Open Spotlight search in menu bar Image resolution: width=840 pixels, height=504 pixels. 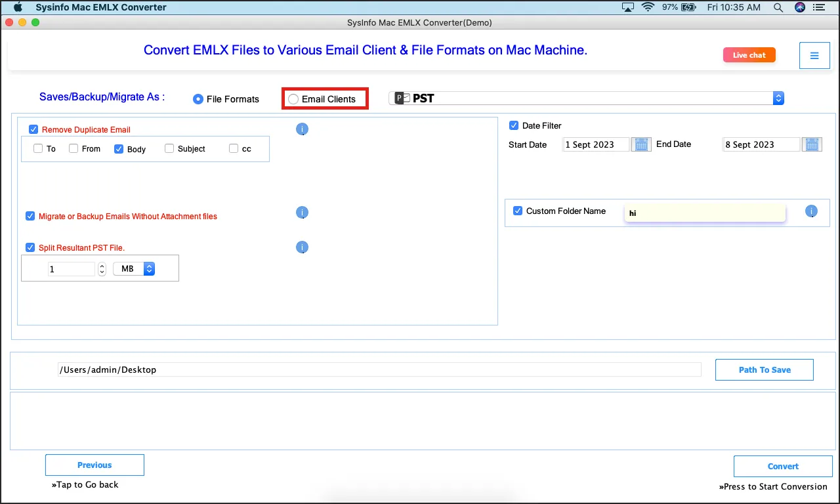tap(778, 7)
